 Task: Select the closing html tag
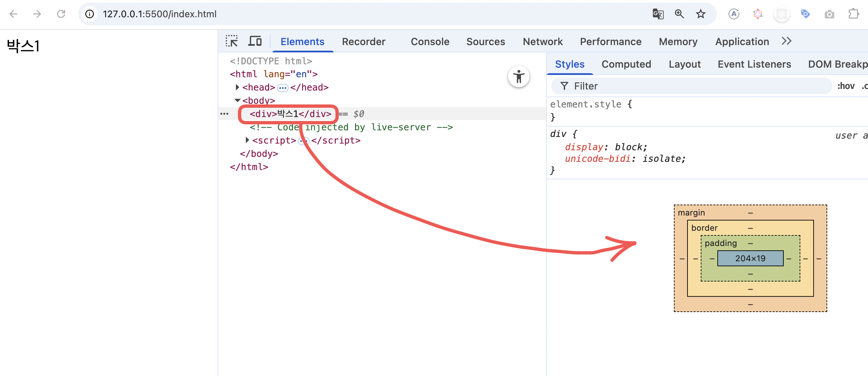point(249,167)
